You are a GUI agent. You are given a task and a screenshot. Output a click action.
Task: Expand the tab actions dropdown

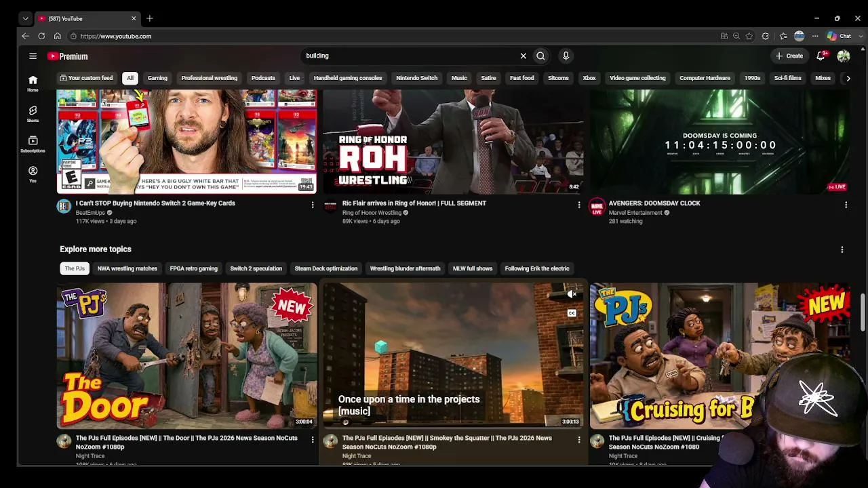25,18
